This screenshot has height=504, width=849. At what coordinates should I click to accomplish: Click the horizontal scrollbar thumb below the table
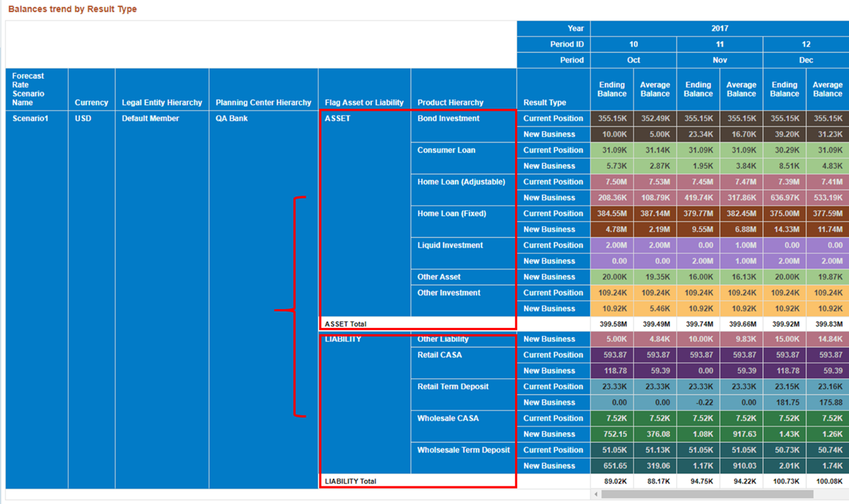(707, 494)
